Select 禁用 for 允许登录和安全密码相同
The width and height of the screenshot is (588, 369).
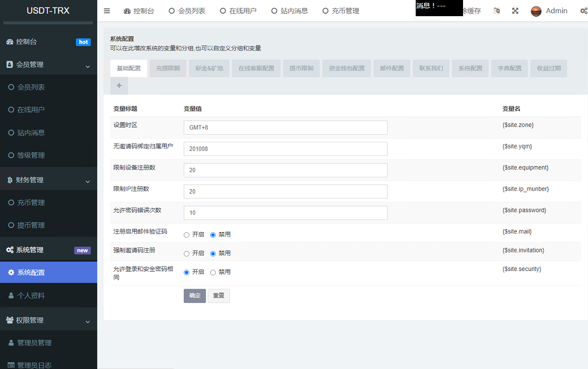(213, 272)
